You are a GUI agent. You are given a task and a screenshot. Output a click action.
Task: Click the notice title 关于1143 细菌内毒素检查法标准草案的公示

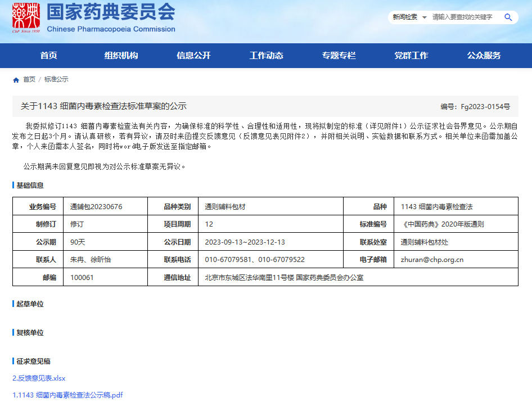(103, 106)
